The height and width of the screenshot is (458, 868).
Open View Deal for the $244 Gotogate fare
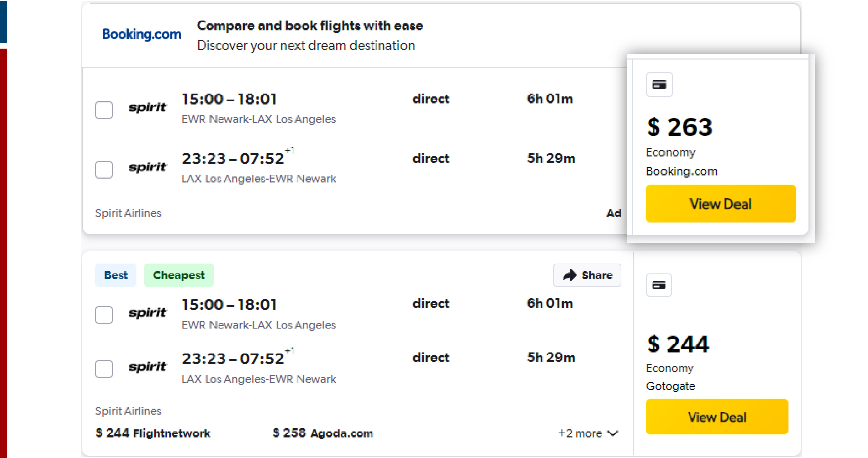[717, 417]
